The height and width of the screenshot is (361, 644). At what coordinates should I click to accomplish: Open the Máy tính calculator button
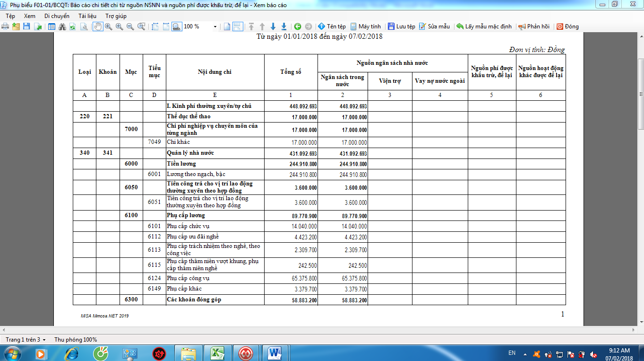point(365,26)
